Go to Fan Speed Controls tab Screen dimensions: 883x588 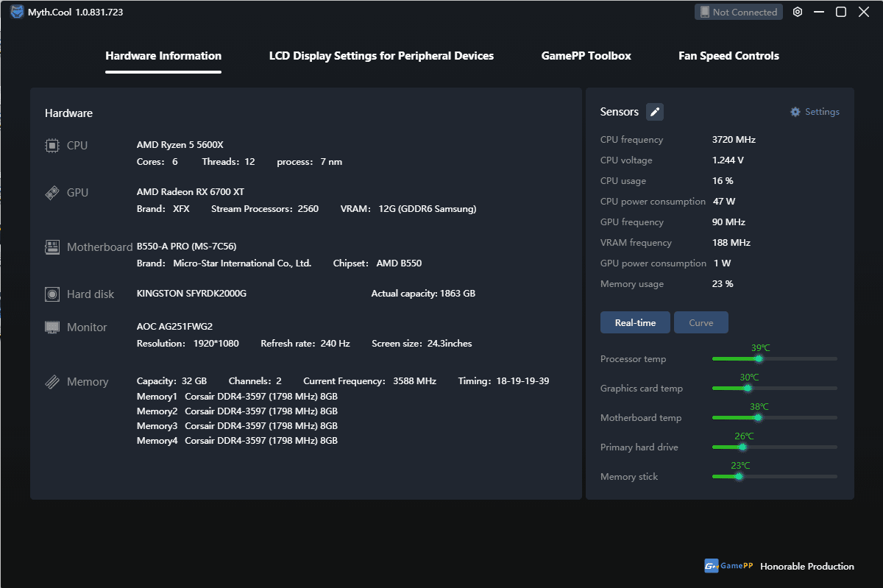(x=728, y=56)
